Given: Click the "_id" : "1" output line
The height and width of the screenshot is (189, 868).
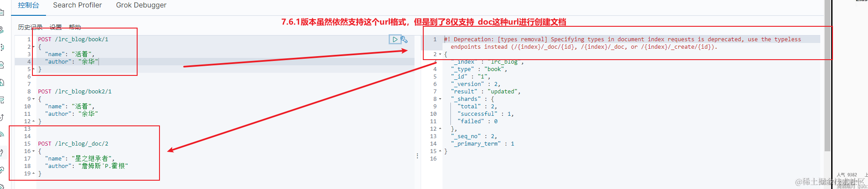Looking at the screenshot, I should click(471, 77).
